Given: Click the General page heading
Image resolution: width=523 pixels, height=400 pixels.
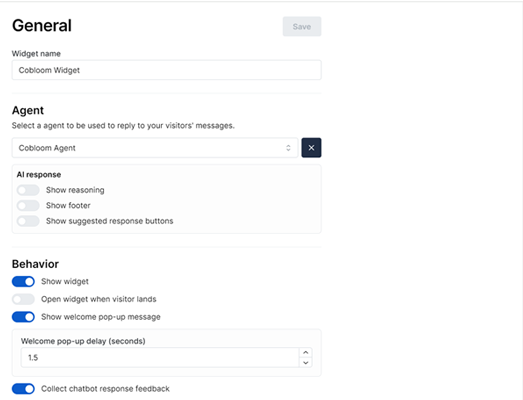Looking at the screenshot, I should click(x=42, y=26).
